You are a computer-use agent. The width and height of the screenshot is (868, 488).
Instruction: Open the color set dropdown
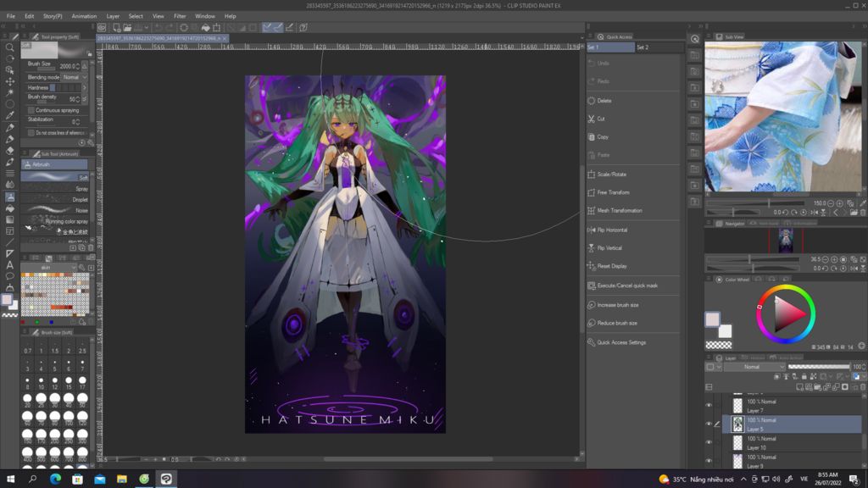[50, 267]
